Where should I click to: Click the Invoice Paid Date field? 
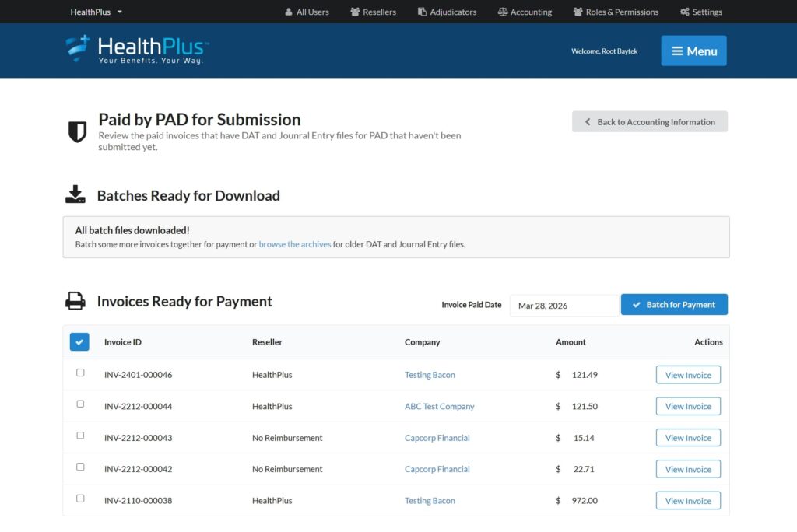coord(564,306)
